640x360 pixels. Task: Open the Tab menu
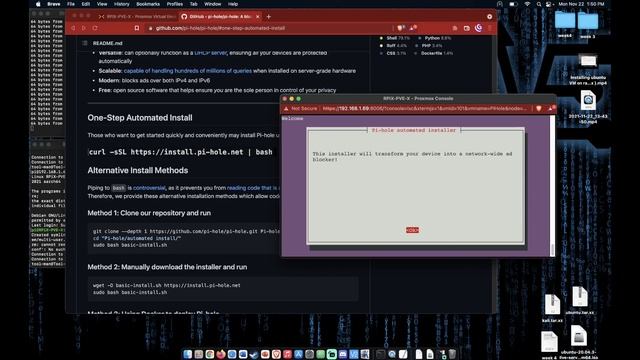(x=193, y=4)
